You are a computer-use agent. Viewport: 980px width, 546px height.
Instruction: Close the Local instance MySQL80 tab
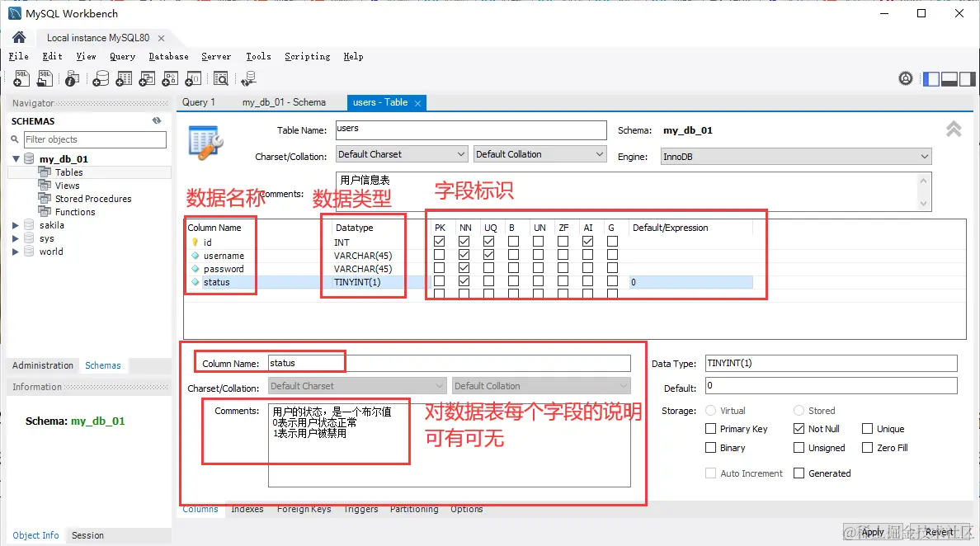tap(161, 38)
